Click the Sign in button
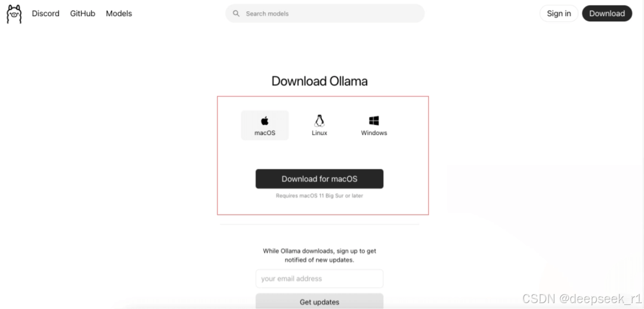This screenshot has width=644, height=309. click(x=559, y=13)
